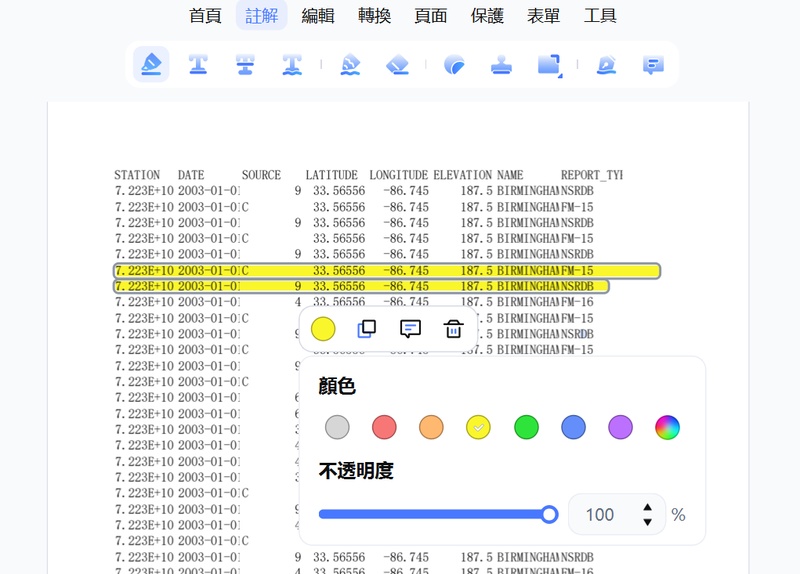Choose the checked yellow color swatch
This screenshot has width=800, height=574.
478,427
